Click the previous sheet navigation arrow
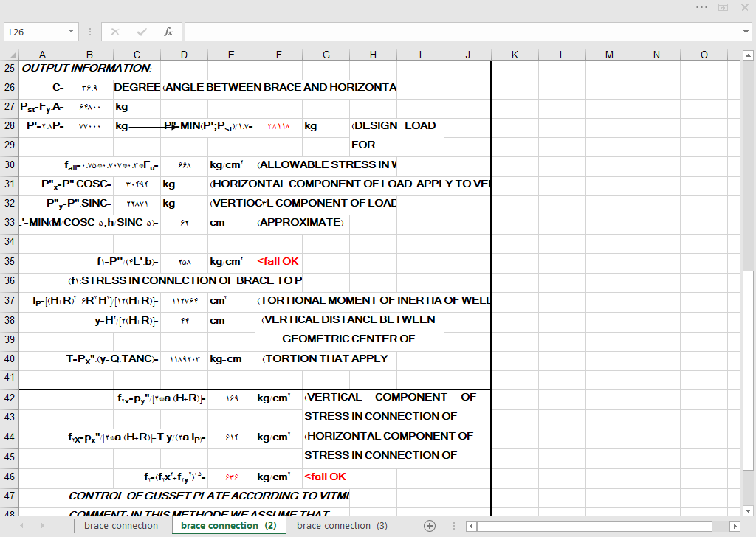Viewport: 756px width, 537px height. tap(21, 526)
